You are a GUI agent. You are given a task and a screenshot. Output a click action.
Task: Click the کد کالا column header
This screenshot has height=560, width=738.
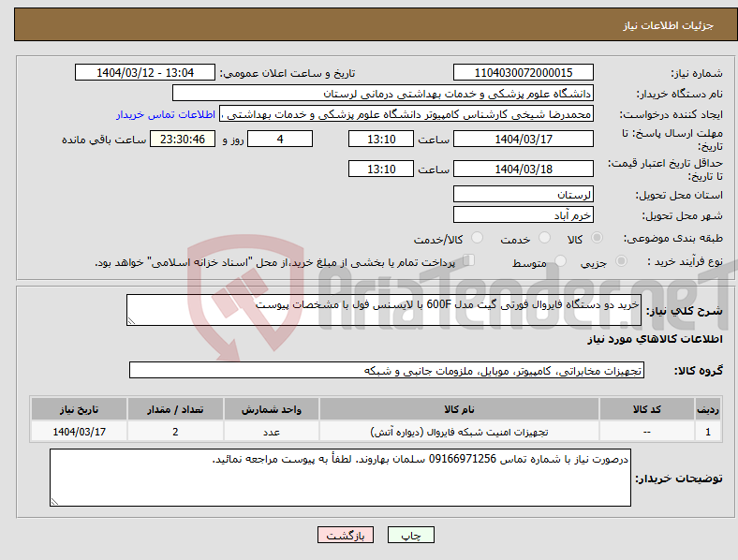(647, 409)
